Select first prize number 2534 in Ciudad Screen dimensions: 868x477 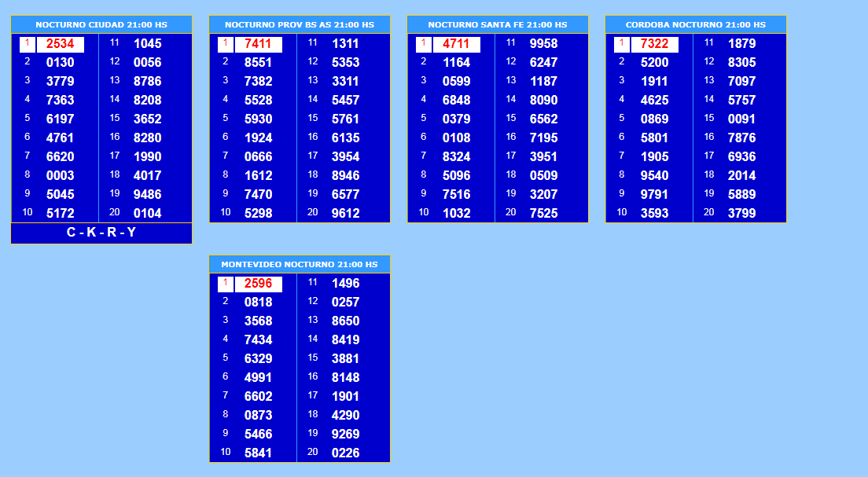[x=61, y=44]
